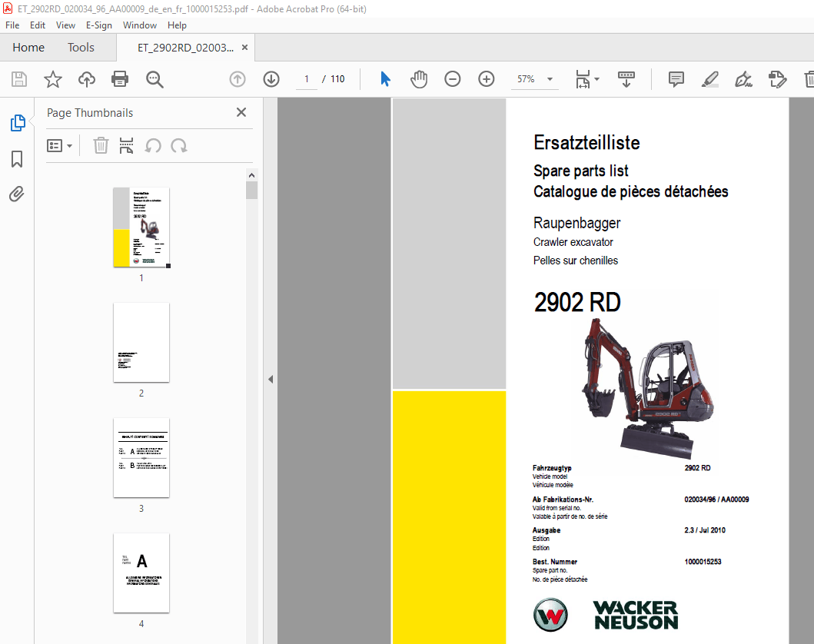Activate the Highlight text tool
This screenshot has width=814, height=644.
[709, 79]
